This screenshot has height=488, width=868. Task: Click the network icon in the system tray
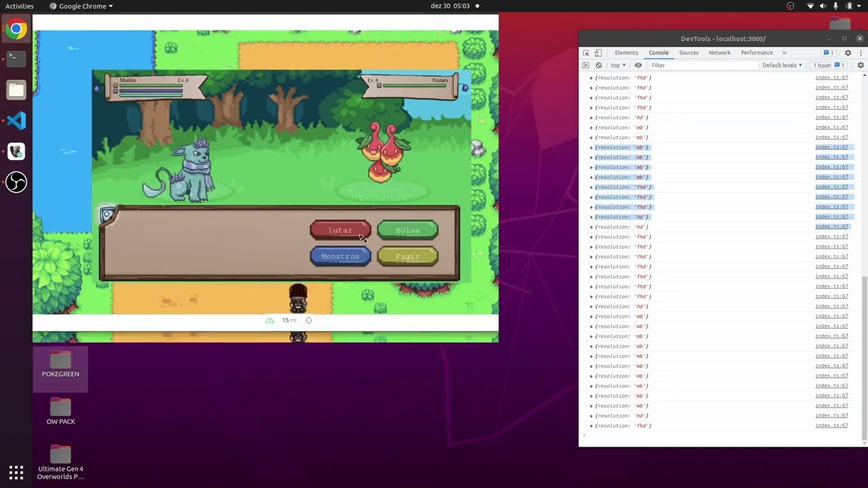coord(810,6)
